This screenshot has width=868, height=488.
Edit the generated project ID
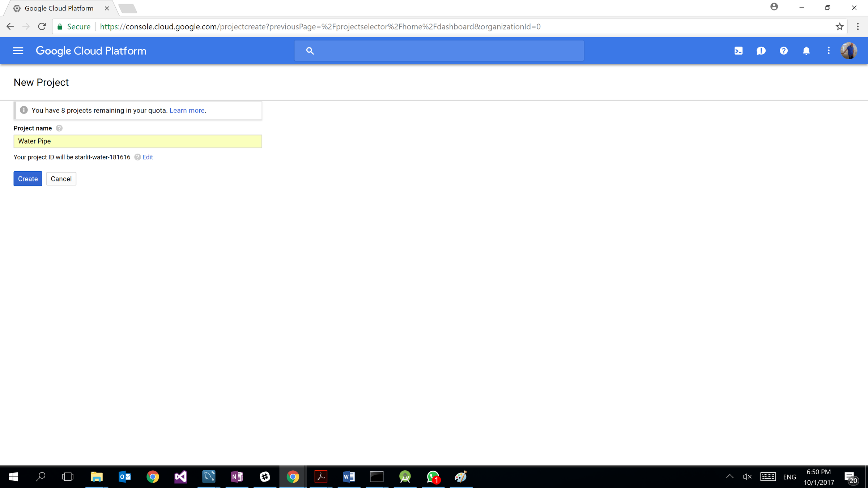148,157
